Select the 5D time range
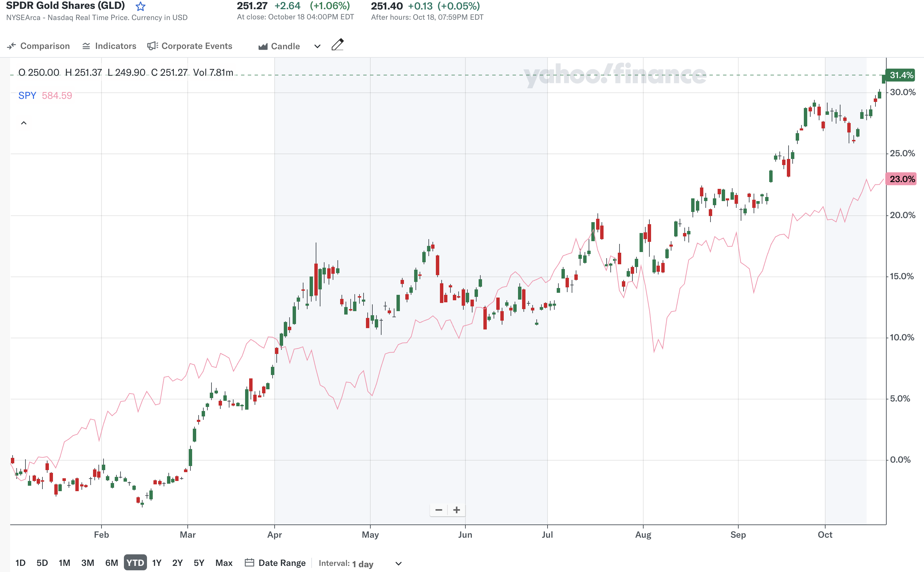This screenshot has width=924, height=572. 42,563
